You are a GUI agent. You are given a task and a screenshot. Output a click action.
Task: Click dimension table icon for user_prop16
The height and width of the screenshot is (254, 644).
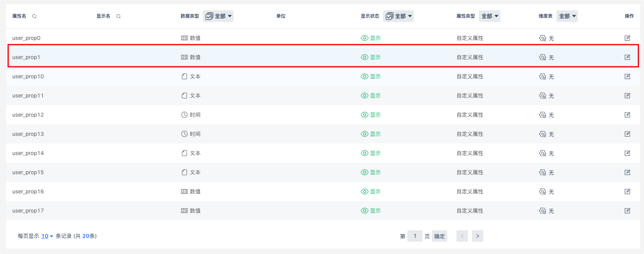542,192
